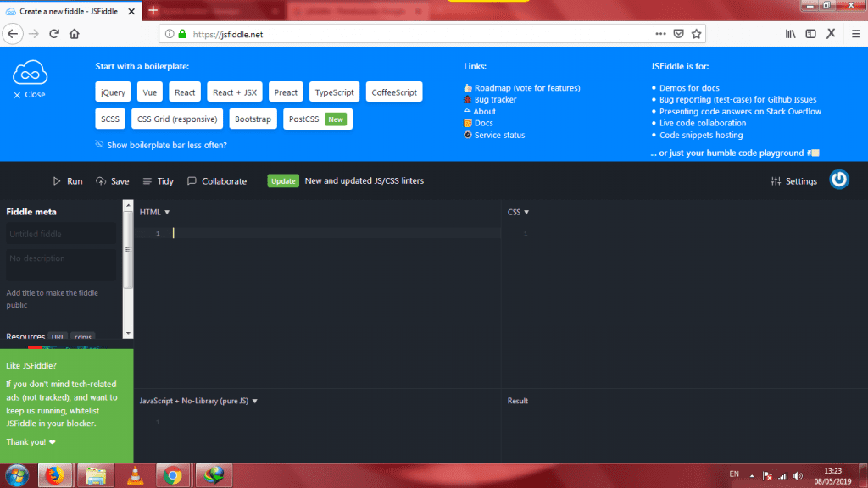Bookmark this page with the star
The image size is (868, 488).
click(x=697, y=34)
